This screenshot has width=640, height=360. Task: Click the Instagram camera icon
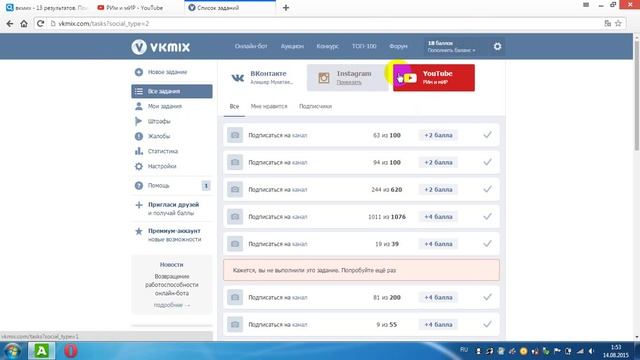pyautogui.click(x=324, y=78)
